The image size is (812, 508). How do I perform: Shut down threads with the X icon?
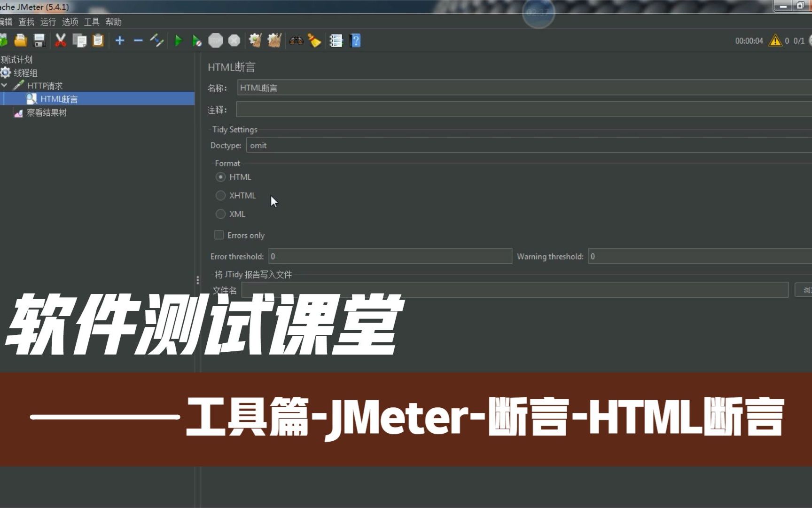234,41
